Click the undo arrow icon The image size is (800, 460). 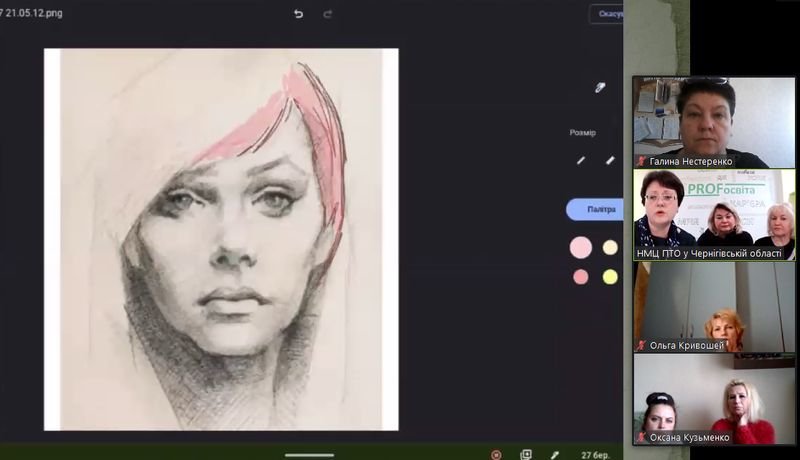coord(298,14)
